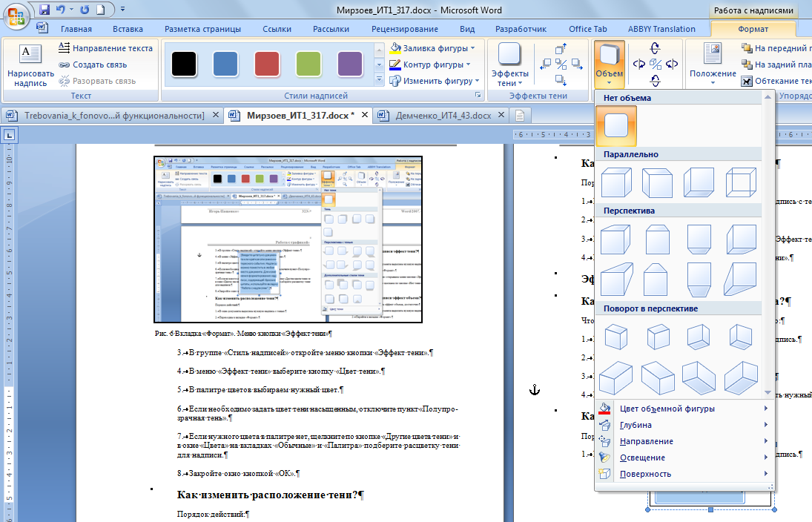This screenshot has height=522, width=812.
Task: Apply the blue text box style
Action: pos(225,65)
